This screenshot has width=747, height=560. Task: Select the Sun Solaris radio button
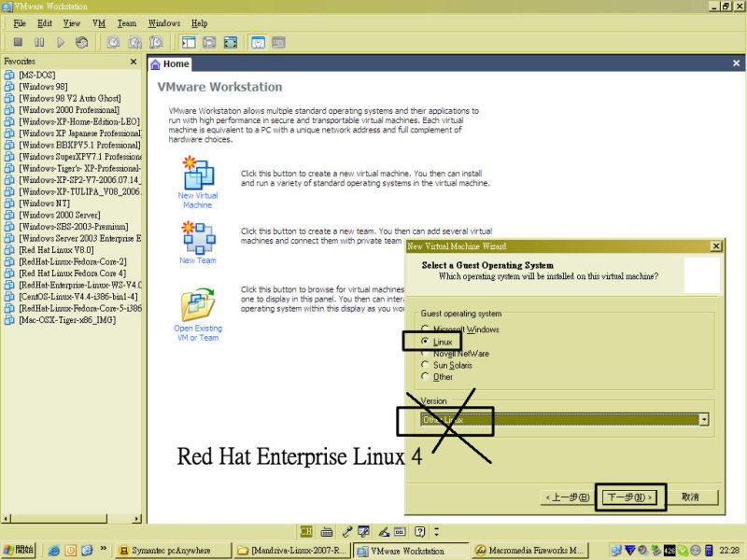(x=425, y=365)
